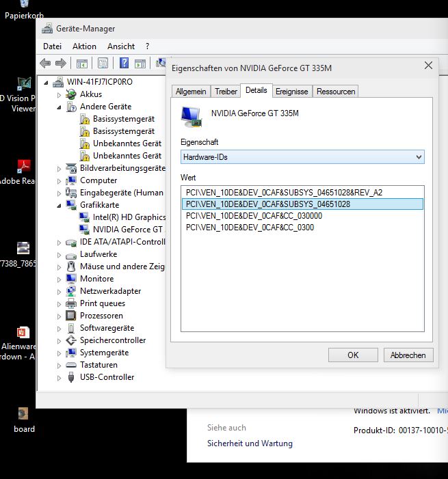Select the Eingabegeräte (Human tree row
This screenshot has width=448, height=479.
pyautogui.click(x=121, y=193)
